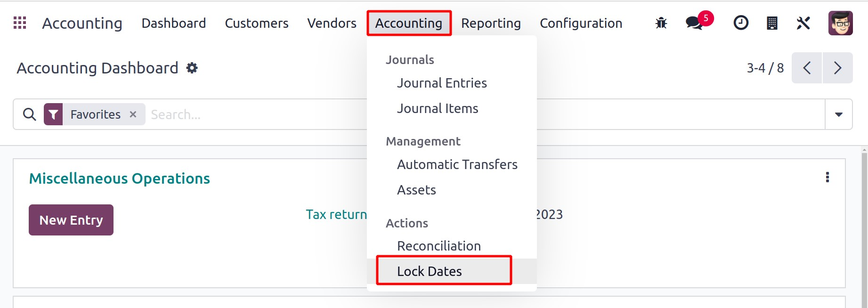Open Miscellaneous Operations three-dot menu

(x=827, y=178)
